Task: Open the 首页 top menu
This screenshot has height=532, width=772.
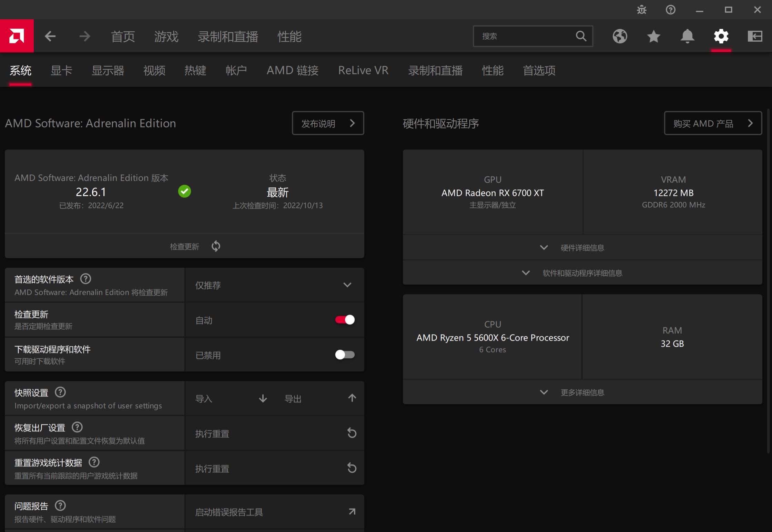Action: point(123,36)
